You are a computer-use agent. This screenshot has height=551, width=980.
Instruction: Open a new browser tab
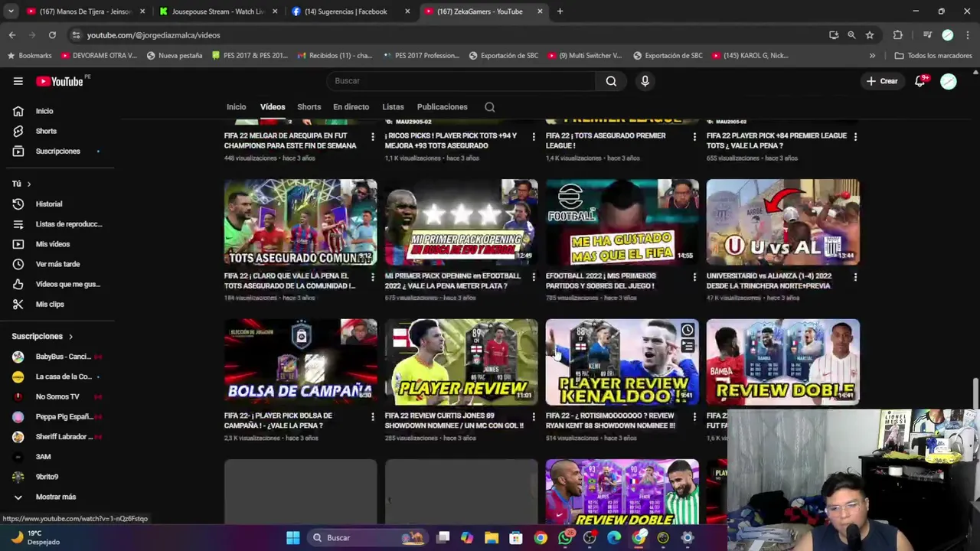pyautogui.click(x=560, y=11)
